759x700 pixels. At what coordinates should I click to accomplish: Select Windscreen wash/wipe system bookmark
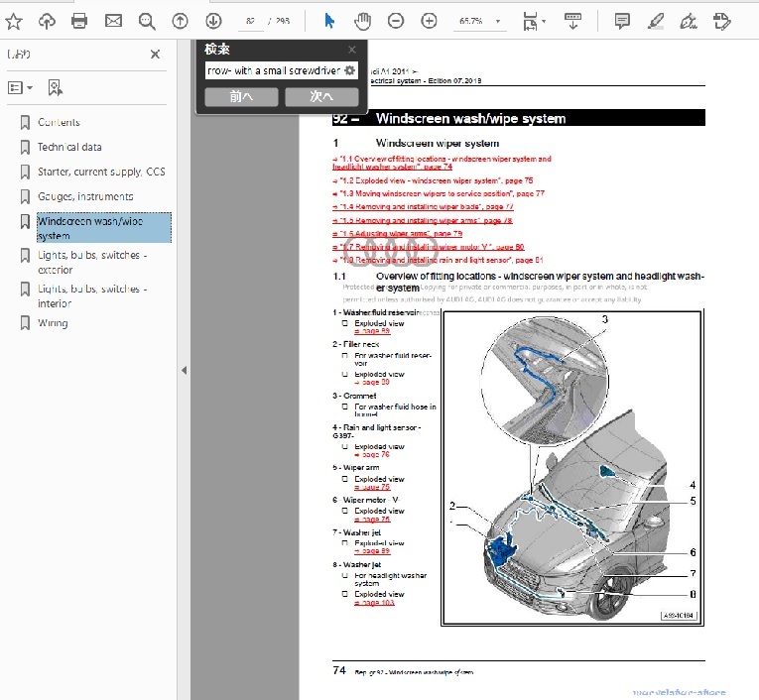(104, 228)
